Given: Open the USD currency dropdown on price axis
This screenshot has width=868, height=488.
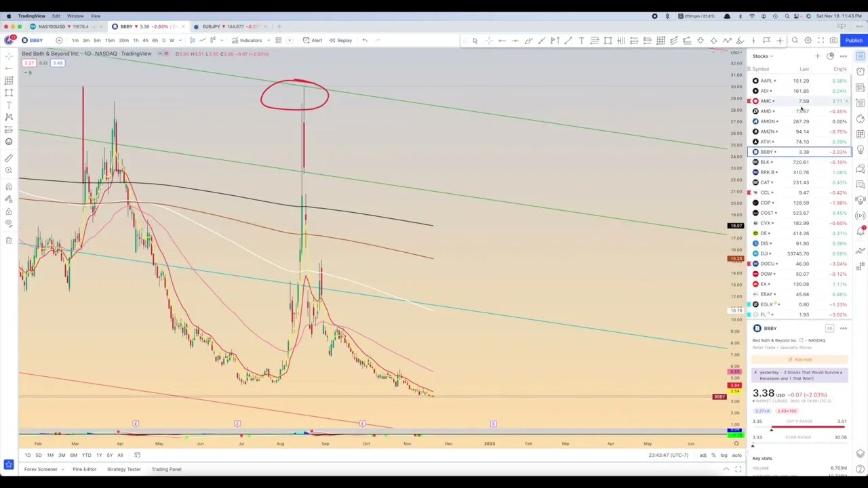Looking at the screenshot, I should tap(735, 54).
